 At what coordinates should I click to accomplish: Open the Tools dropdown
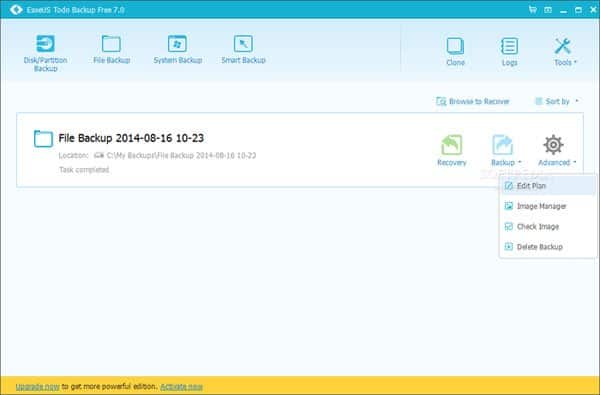(564, 52)
